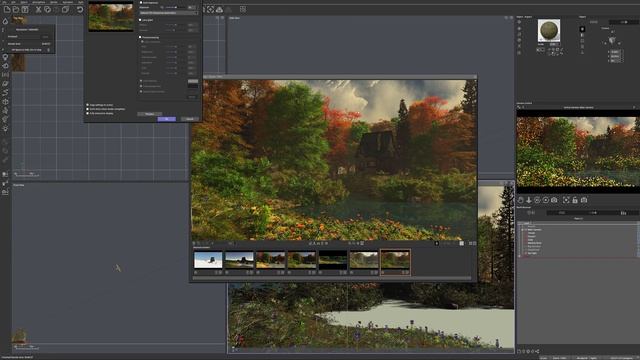Image resolution: width=640 pixels, height=360 pixels.
Task: Toggle the second bottom-left dialog checkbox
Action: (x=87, y=109)
